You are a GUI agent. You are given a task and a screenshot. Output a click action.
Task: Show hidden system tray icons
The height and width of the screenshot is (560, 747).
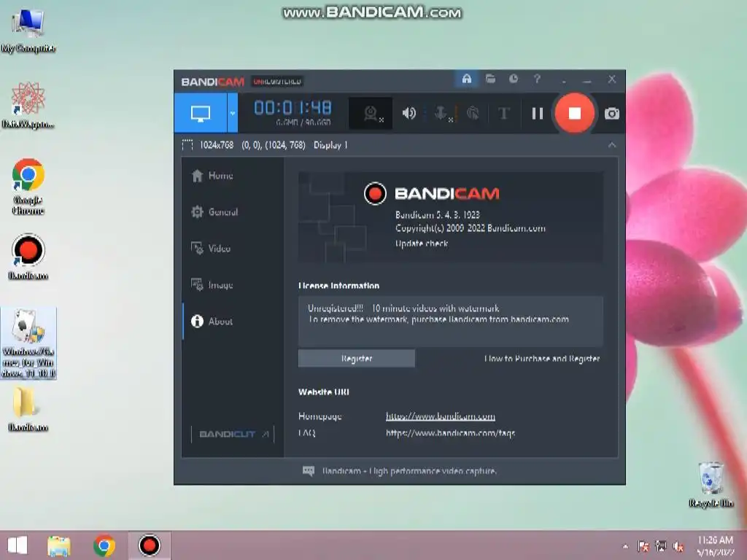[x=625, y=546]
